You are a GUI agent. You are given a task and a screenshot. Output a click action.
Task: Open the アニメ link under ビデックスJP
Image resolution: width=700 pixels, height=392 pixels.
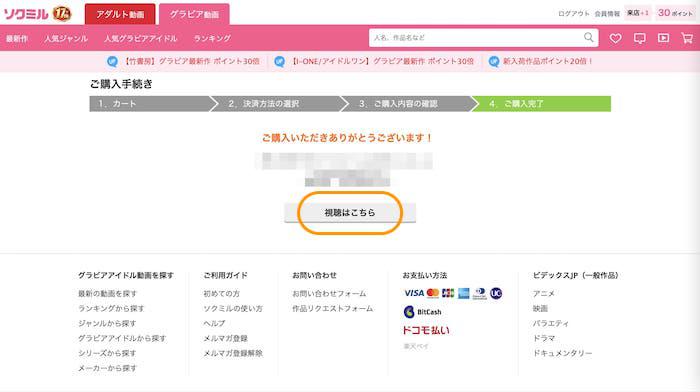(x=544, y=293)
